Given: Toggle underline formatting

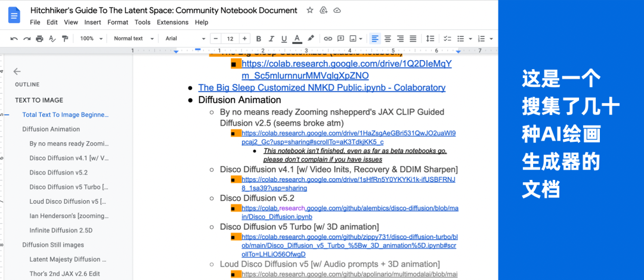Looking at the screenshot, I should pos(284,39).
